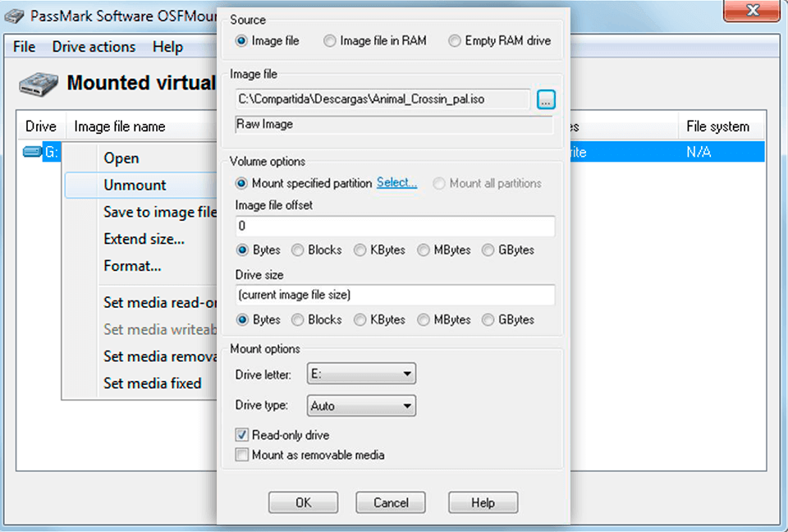Select the "Empty RAM drive" source option
788x532 pixels.
(454, 40)
